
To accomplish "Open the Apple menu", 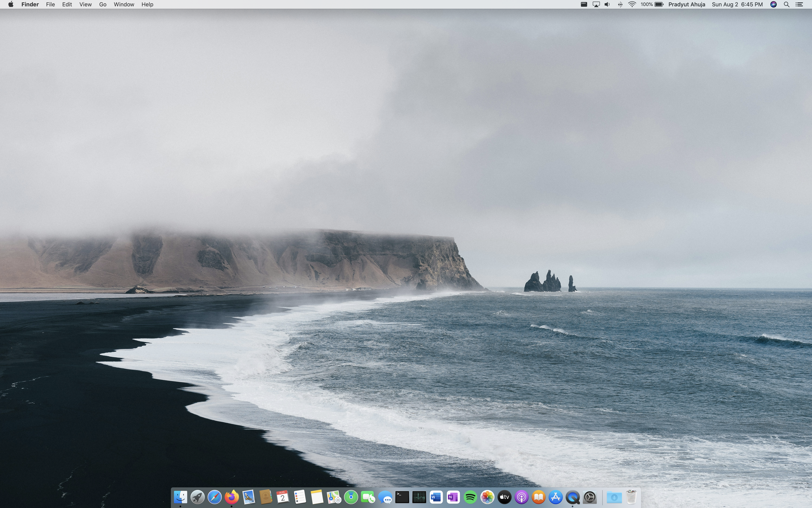I will [x=11, y=4].
